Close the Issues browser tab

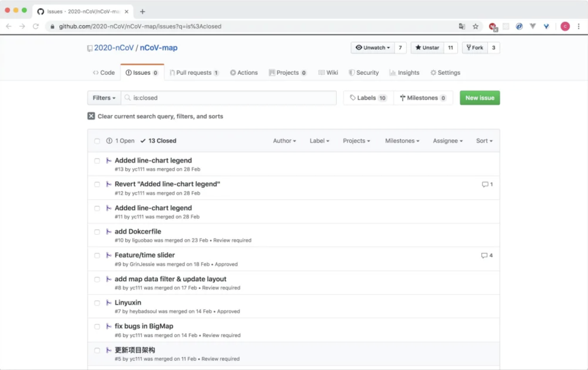pyautogui.click(x=127, y=11)
